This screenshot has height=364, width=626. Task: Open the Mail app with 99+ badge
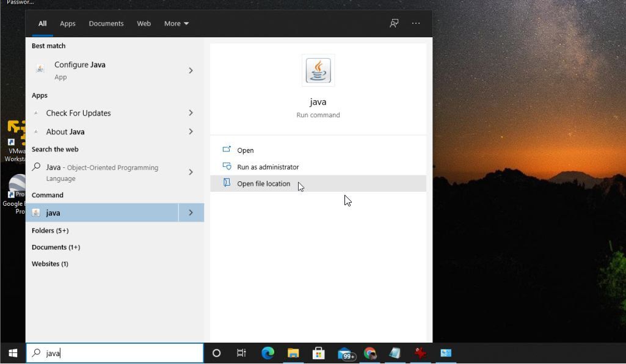pyautogui.click(x=346, y=354)
